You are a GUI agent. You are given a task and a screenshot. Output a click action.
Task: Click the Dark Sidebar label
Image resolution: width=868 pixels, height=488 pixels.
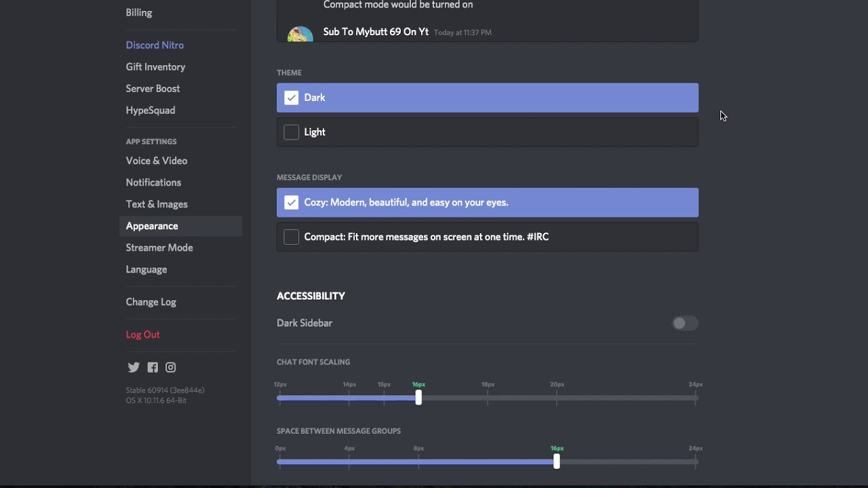click(304, 323)
